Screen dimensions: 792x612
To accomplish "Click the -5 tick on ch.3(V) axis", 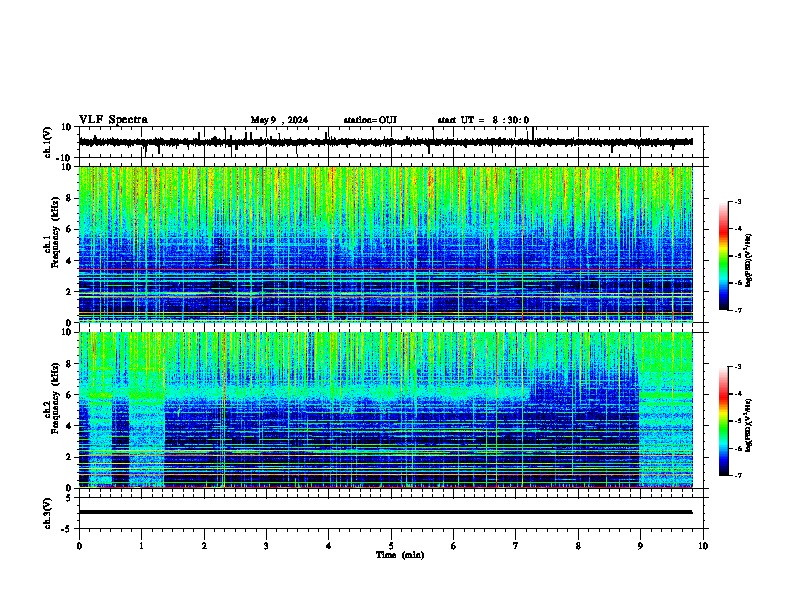I will 67,529.
